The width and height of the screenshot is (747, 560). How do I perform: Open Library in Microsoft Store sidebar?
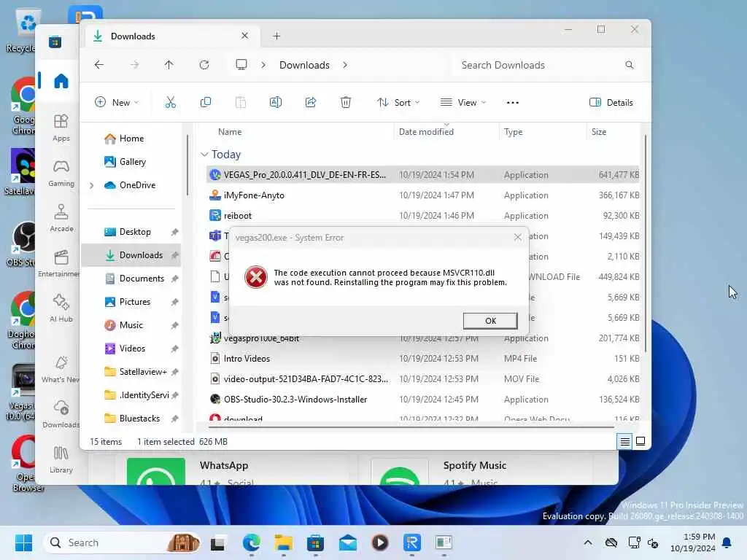coord(61,459)
